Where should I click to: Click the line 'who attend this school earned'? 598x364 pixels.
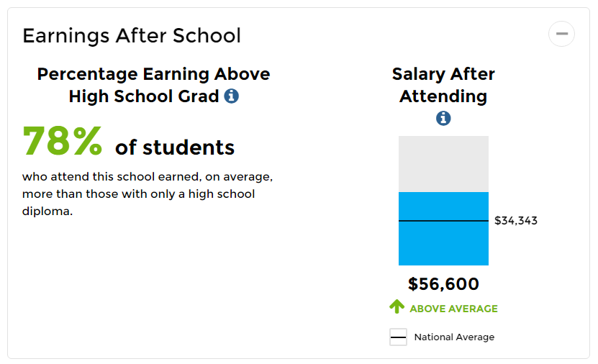148,176
